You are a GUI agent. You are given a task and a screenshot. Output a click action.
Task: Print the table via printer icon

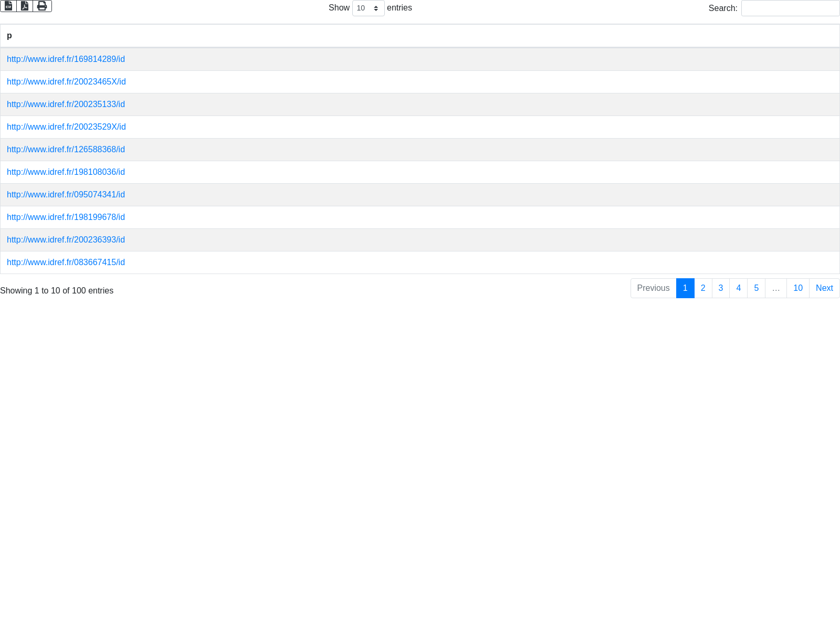[x=42, y=6]
